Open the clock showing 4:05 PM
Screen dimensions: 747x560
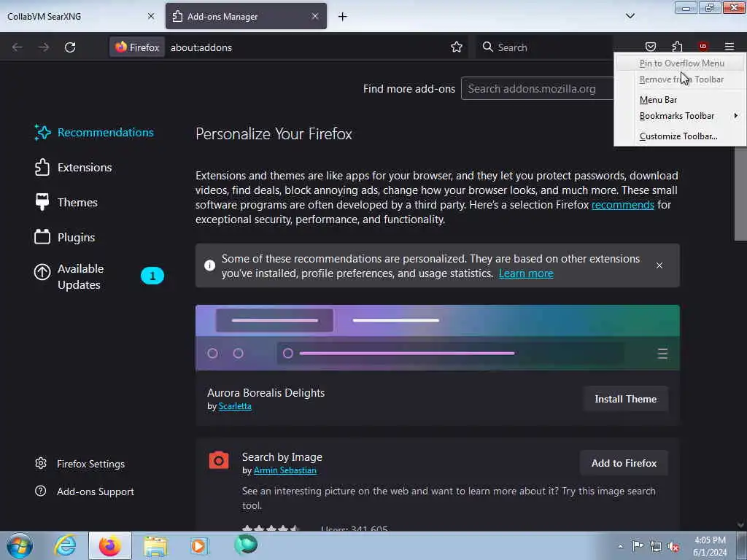tap(710, 546)
